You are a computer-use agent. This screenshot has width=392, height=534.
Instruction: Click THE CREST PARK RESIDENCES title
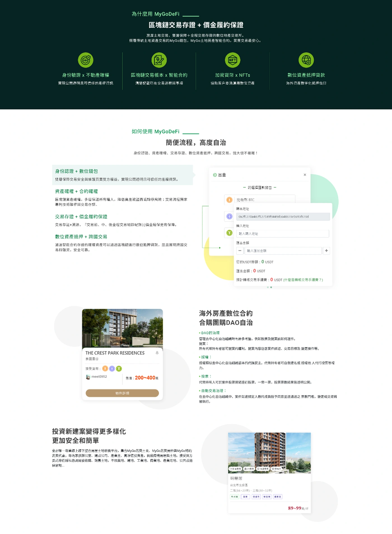(115, 353)
